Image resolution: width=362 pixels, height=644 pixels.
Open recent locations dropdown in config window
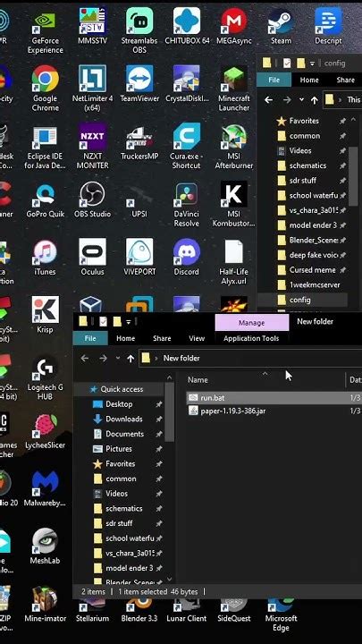click(301, 100)
